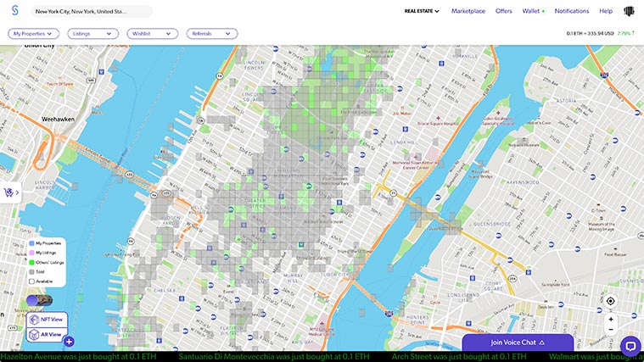Open the globe side panel tab

pos(10,192)
